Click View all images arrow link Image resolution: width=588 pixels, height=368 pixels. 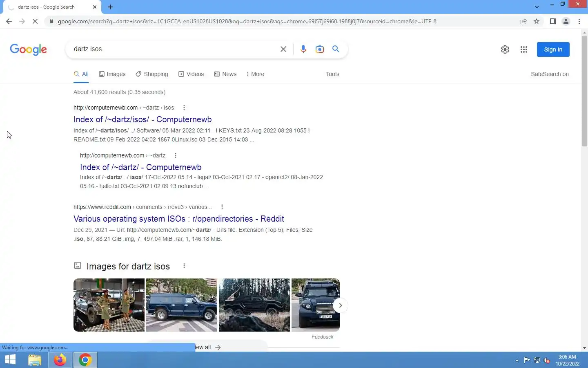[207, 347]
